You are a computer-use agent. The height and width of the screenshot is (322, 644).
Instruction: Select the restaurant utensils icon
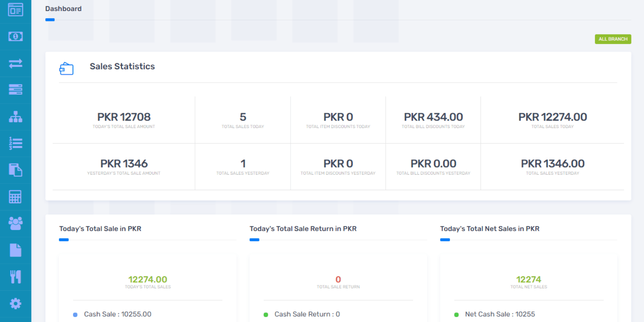click(16, 276)
